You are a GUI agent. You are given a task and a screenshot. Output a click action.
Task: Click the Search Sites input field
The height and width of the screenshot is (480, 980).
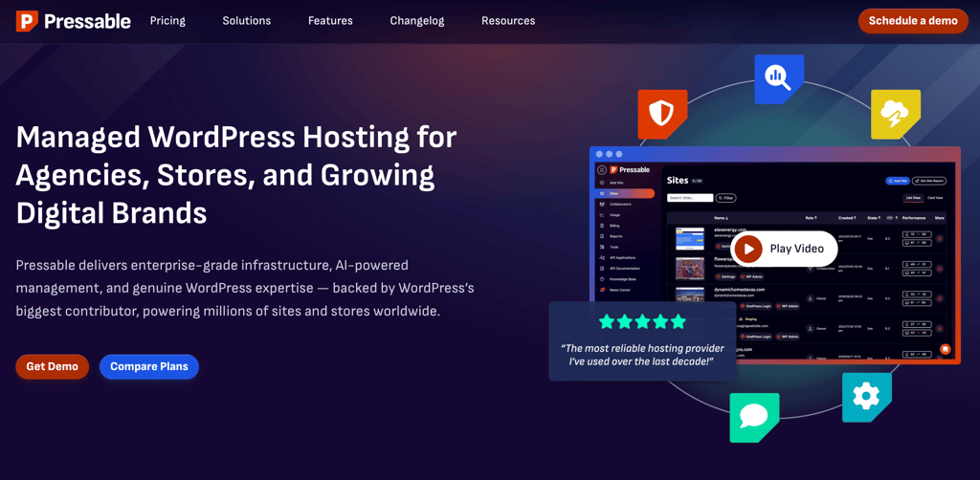(690, 198)
